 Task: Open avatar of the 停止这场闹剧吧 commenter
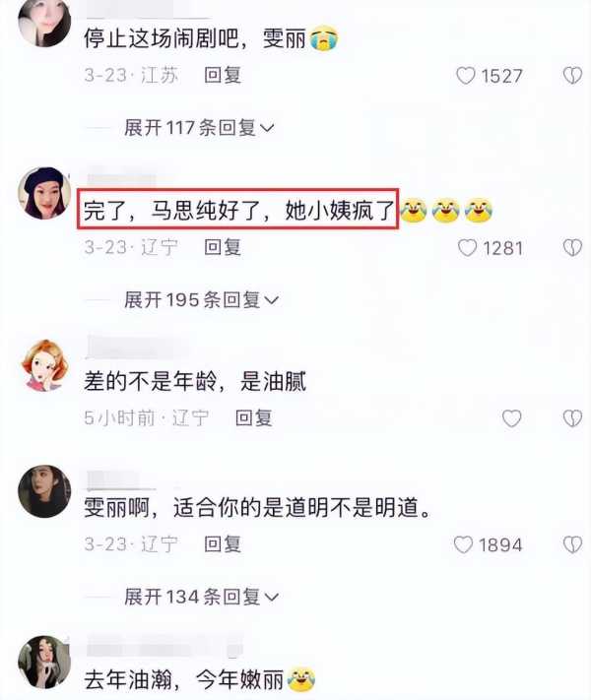pos(44,23)
